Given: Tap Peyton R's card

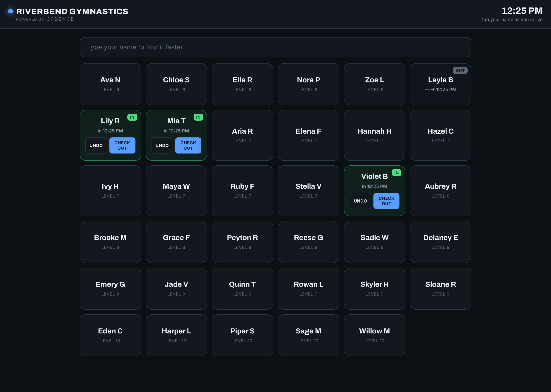Looking at the screenshot, I should (242, 242).
